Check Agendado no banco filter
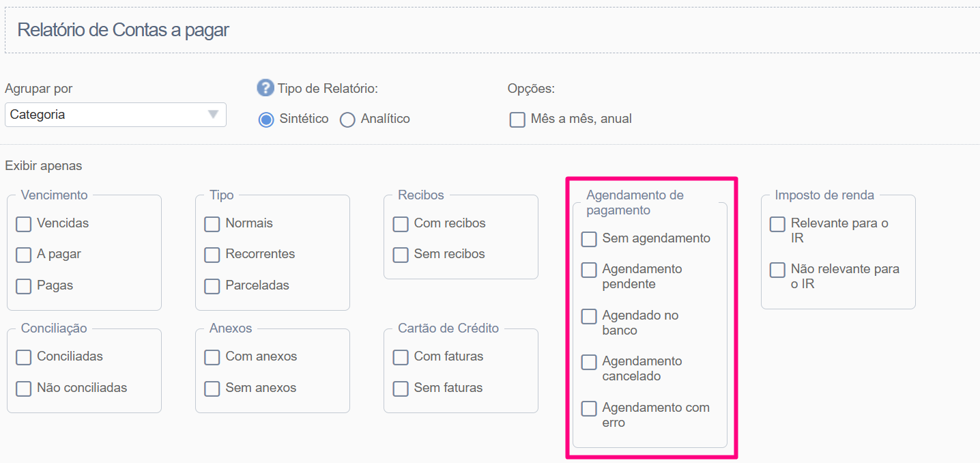 pos(589,316)
